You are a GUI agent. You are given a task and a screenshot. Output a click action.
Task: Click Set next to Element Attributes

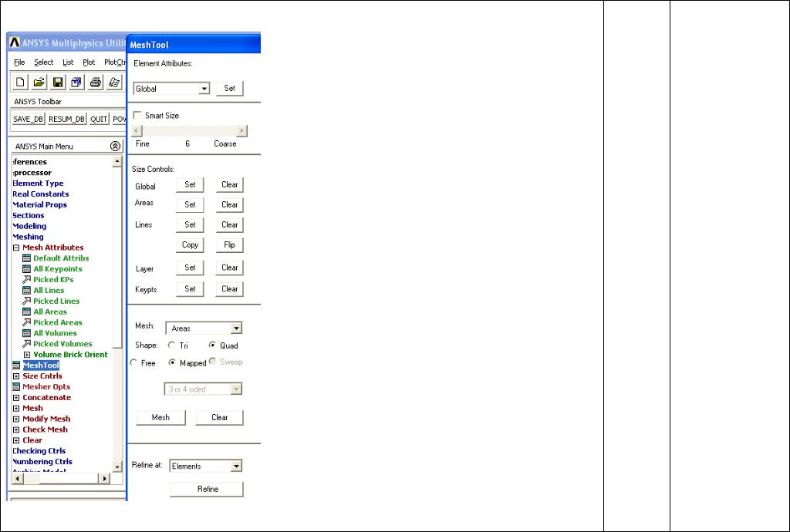pyautogui.click(x=230, y=88)
